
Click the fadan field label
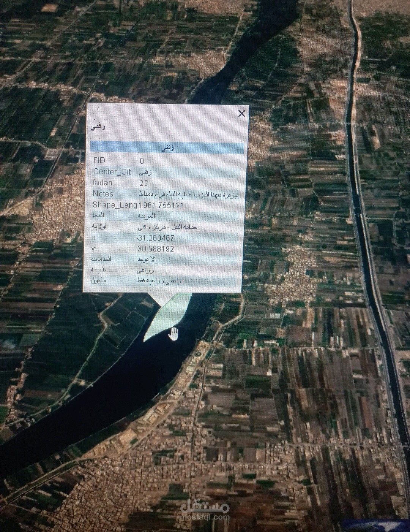coord(102,183)
